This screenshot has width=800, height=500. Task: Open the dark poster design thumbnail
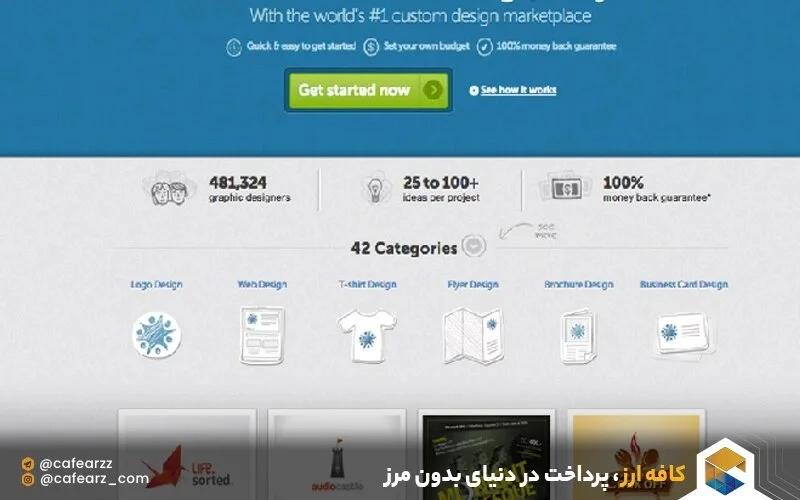point(487,454)
